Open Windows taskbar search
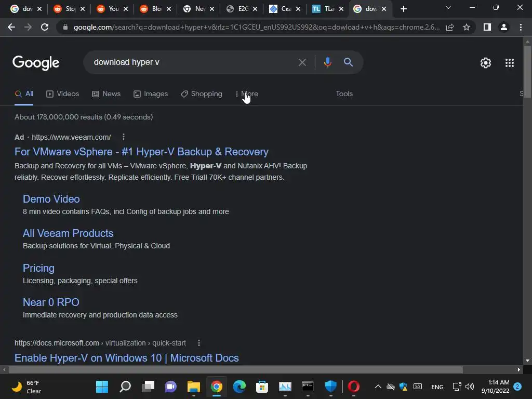The image size is (532, 399). [125, 387]
